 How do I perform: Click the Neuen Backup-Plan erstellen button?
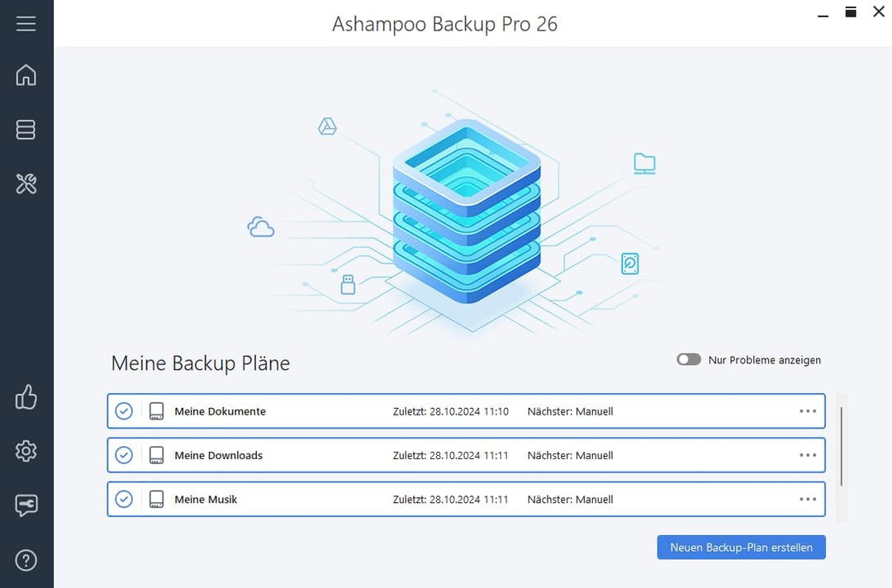[x=741, y=547]
